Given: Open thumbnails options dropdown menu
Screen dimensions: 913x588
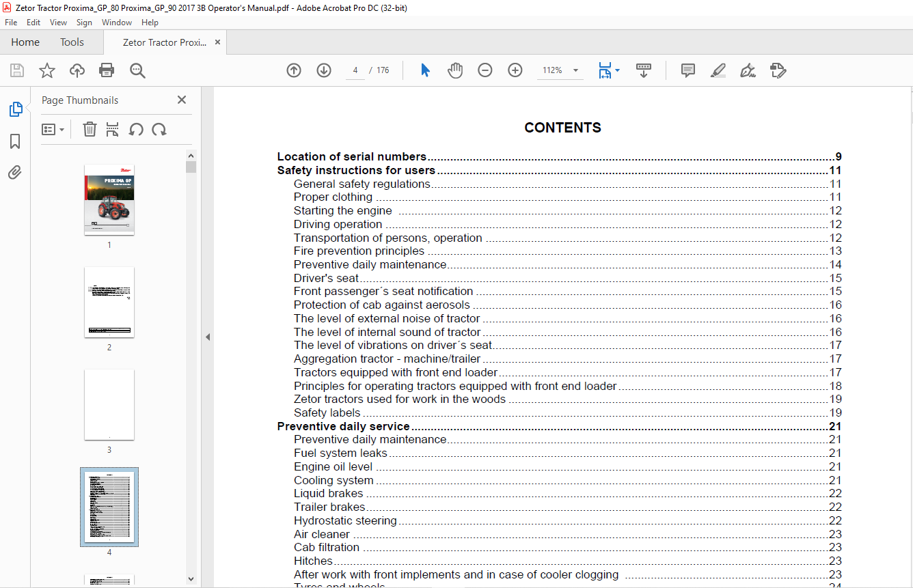Looking at the screenshot, I should 53,129.
